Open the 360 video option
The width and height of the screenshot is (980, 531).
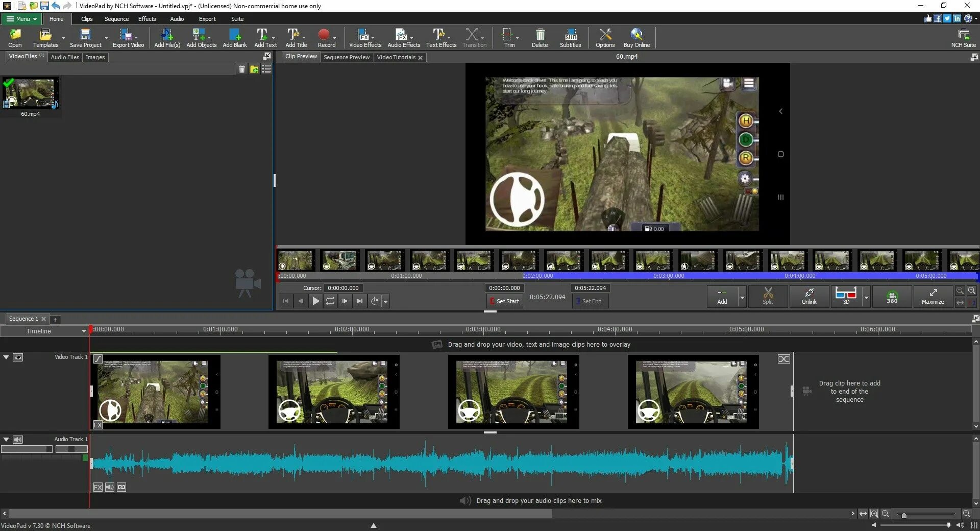click(x=892, y=296)
